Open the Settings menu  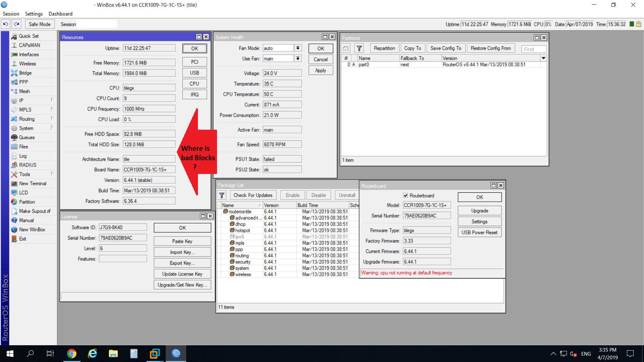(34, 14)
